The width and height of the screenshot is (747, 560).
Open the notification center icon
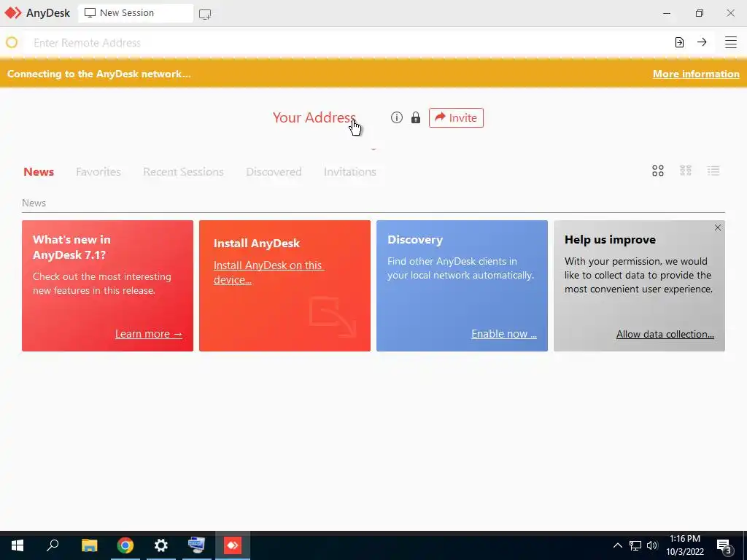tap(724, 547)
